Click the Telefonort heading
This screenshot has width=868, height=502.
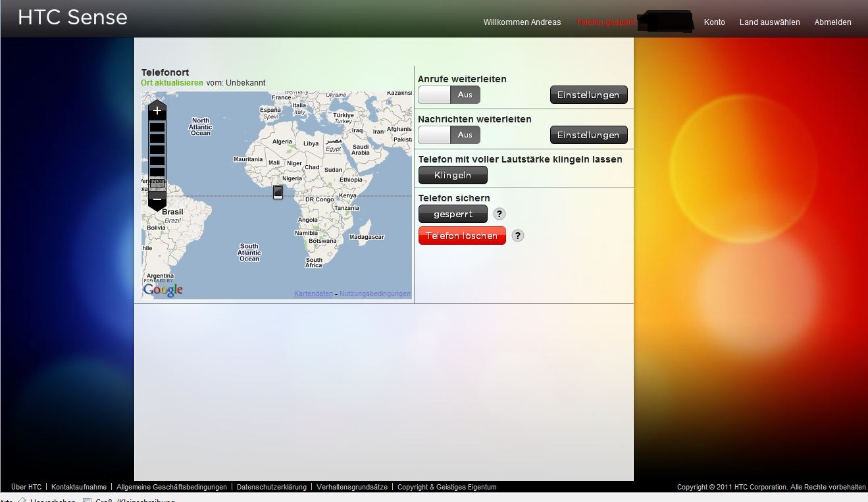coord(165,72)
